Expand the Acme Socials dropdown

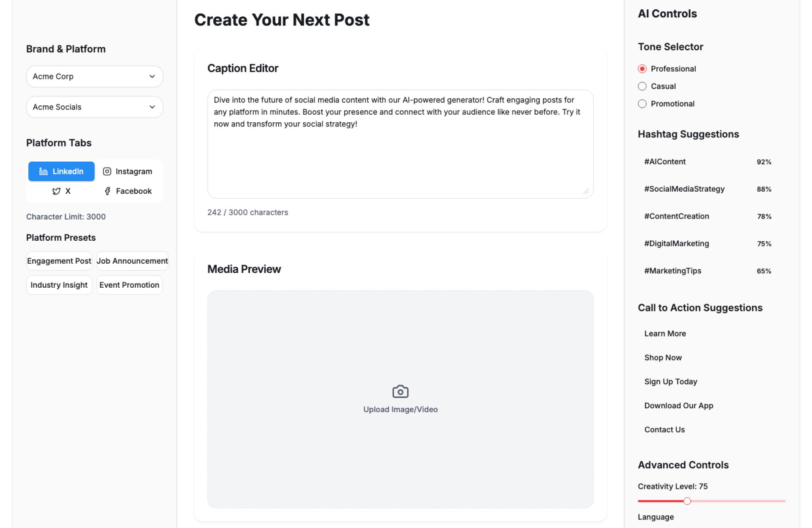point(94,107)
